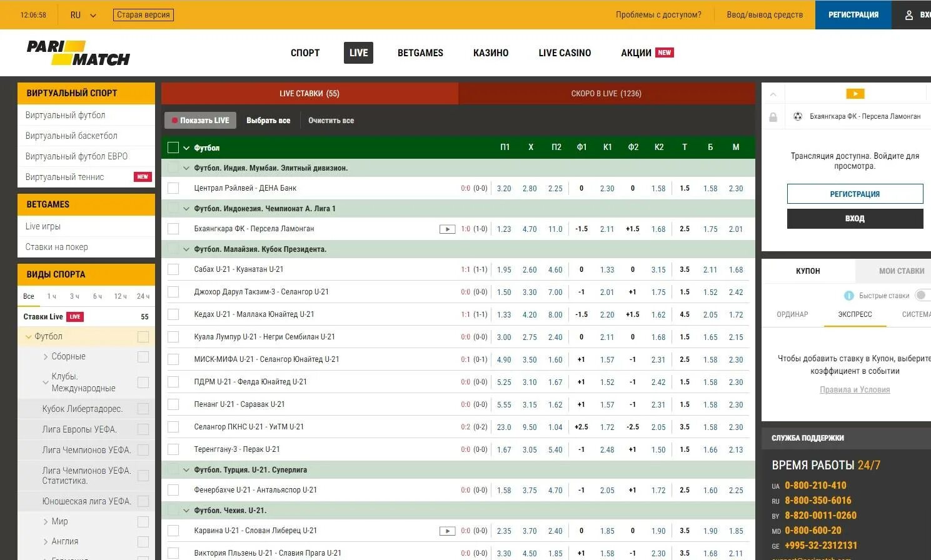Open the RU language dropdown
The width and height of the screenshot is (931, 560).
tap(83, 15)
